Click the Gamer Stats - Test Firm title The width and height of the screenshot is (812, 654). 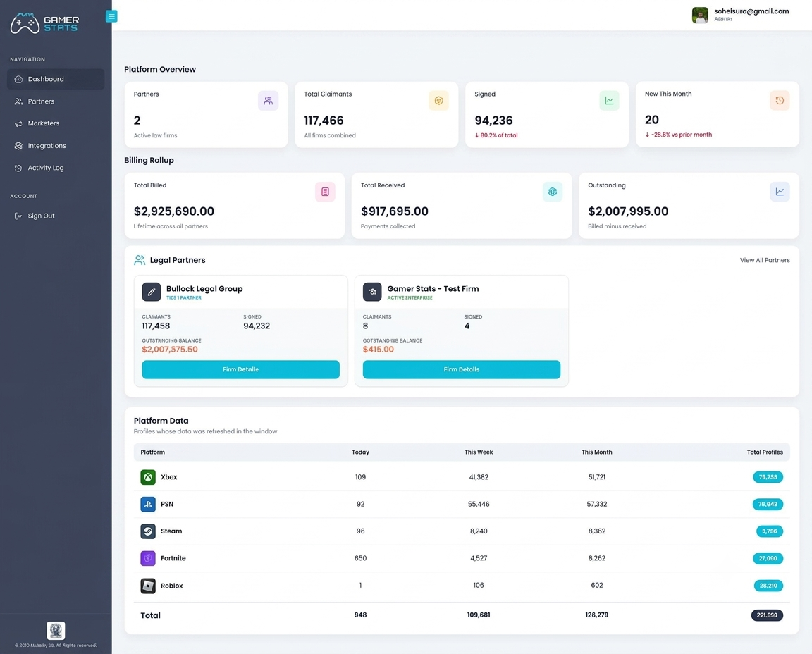point(433,288)
